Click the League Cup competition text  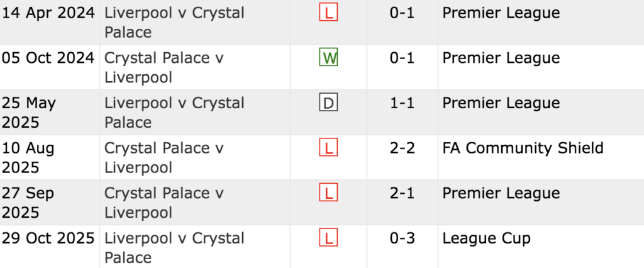[486, 238]
